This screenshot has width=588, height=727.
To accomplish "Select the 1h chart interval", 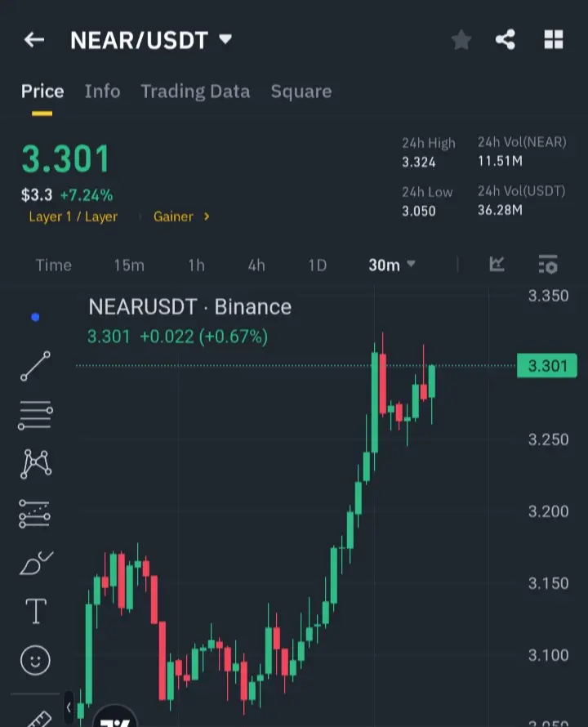I will pos(196,265).
